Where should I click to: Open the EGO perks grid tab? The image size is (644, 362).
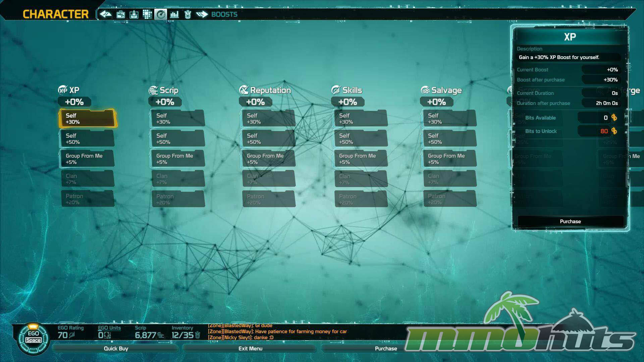pos(147,14)
